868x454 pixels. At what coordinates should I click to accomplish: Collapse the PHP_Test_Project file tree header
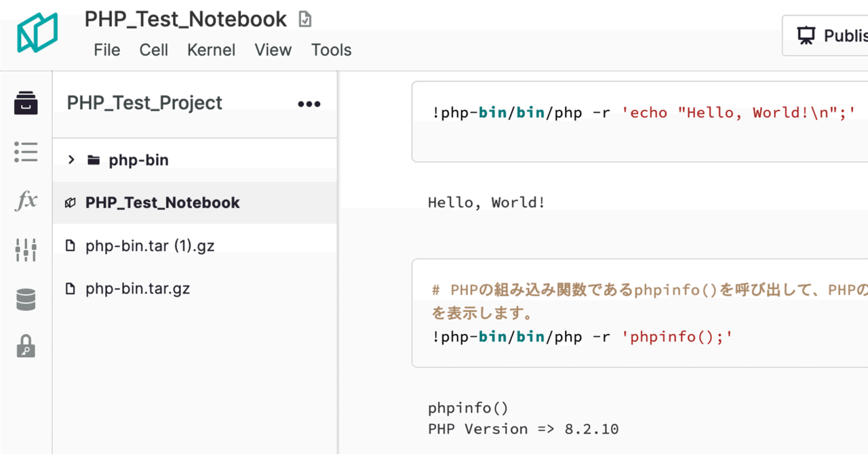pos(144,102)
